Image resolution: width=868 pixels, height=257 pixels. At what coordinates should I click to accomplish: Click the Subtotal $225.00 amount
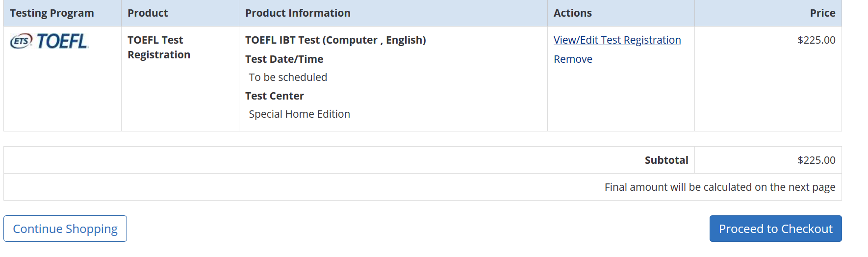[817, 160]
